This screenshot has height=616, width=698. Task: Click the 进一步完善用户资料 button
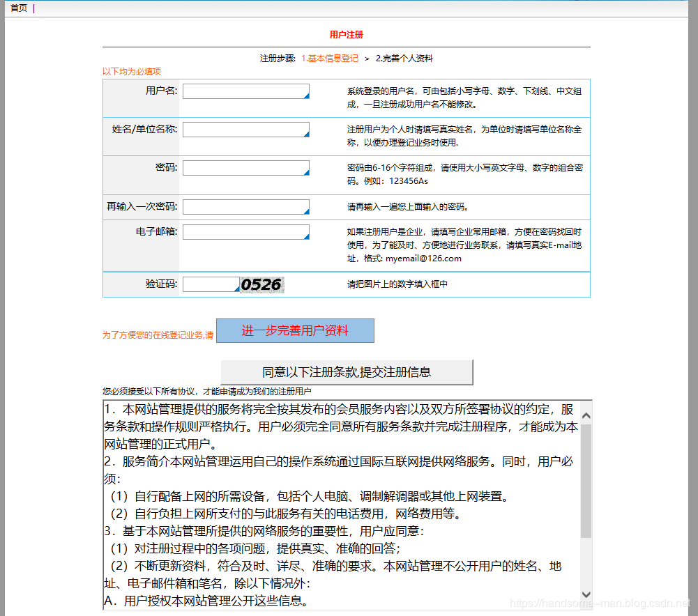click(x=295, y=330)
